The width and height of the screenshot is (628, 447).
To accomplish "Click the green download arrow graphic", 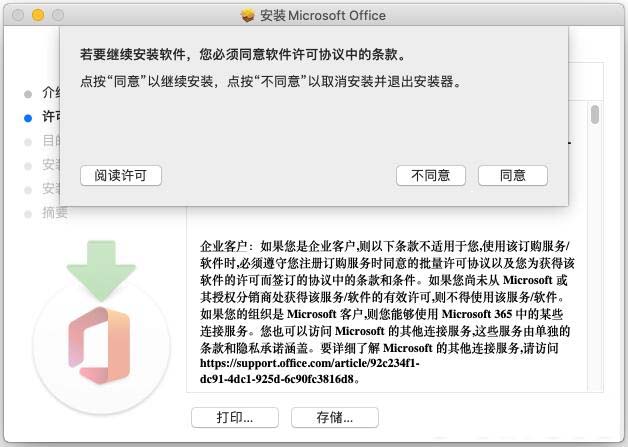I will 101,270.
